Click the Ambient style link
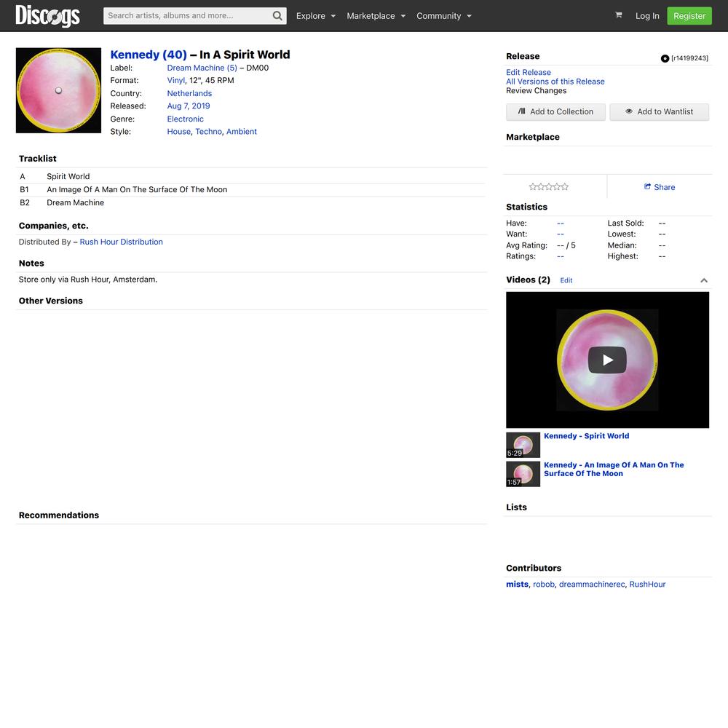 coord(242,131)
